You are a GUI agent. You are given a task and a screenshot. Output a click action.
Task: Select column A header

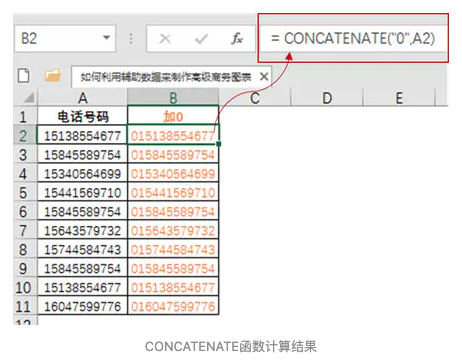pos(83,98)
